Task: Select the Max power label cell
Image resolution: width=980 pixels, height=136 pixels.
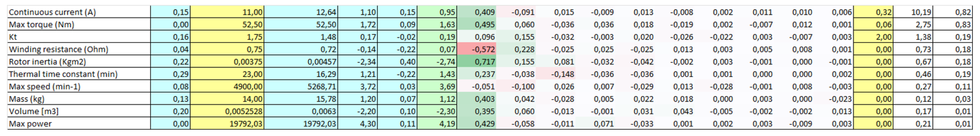Action: pos(79,124)
